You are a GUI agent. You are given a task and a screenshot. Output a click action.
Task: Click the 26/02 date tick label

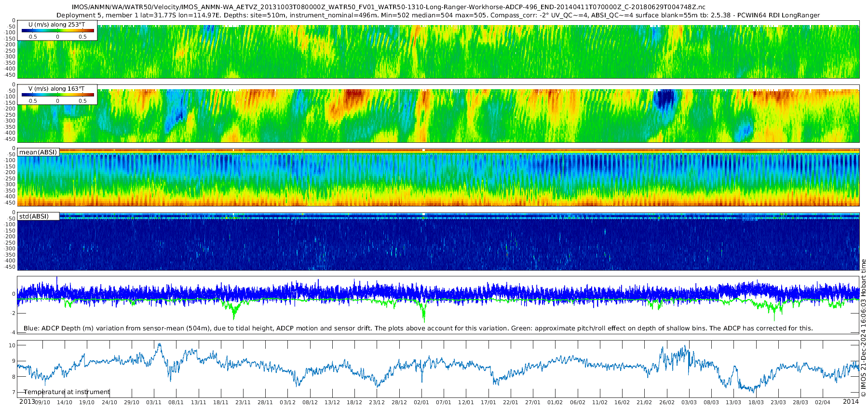pos(667,402)
